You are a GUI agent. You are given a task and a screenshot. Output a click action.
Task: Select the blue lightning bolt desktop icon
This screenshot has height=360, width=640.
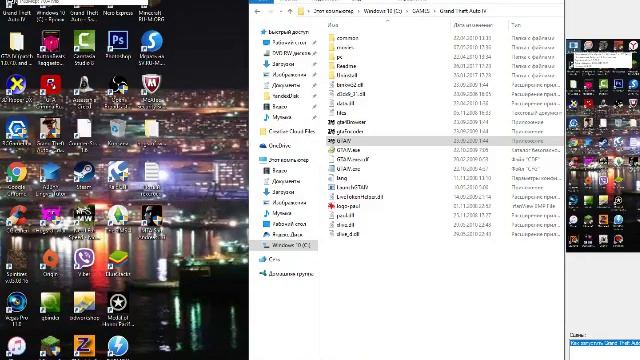coord(118,347)
